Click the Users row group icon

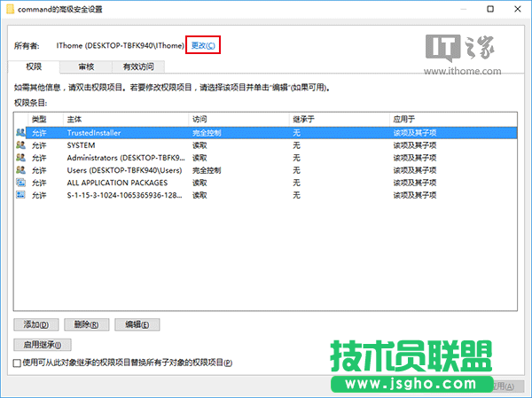(20, 170)
